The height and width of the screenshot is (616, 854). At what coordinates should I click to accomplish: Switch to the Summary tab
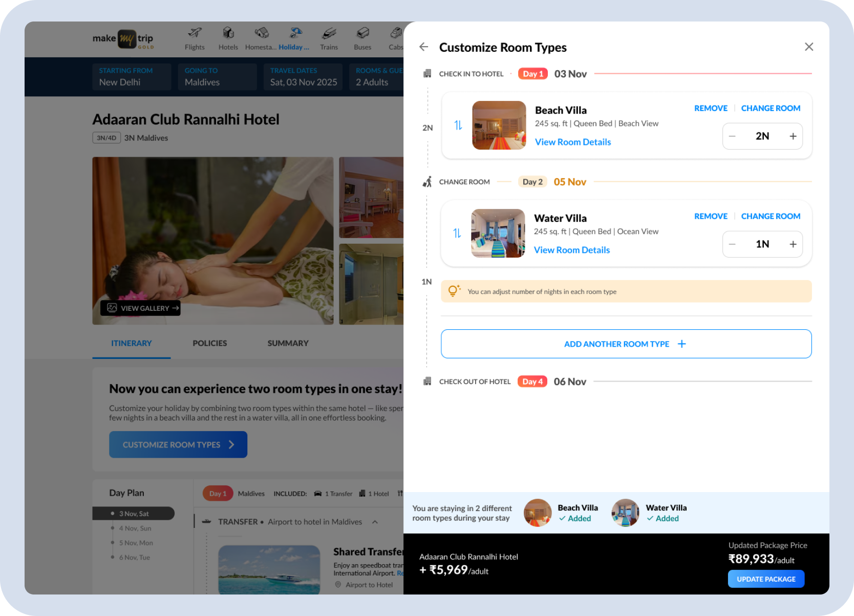click(288, 344)
